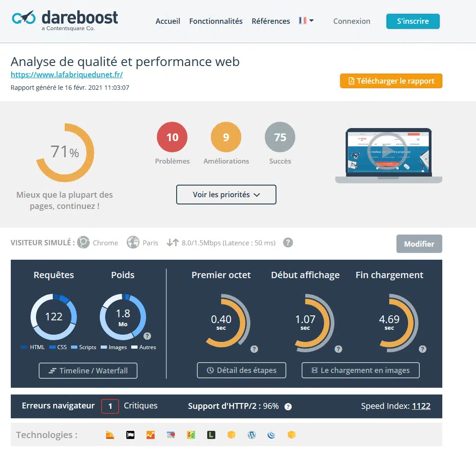This screenshot has width=476, height=452.
Task: Click the grey 75 Succès circle
Action: [x=280, y=137]
